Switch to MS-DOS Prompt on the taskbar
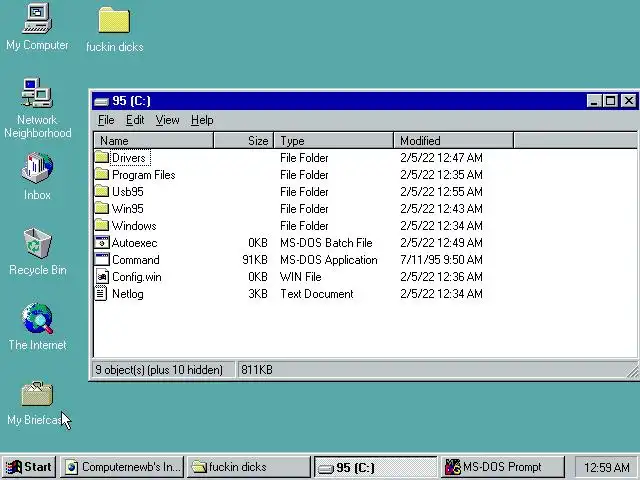This screenshot has height=480, width=640. pos(502,467)
